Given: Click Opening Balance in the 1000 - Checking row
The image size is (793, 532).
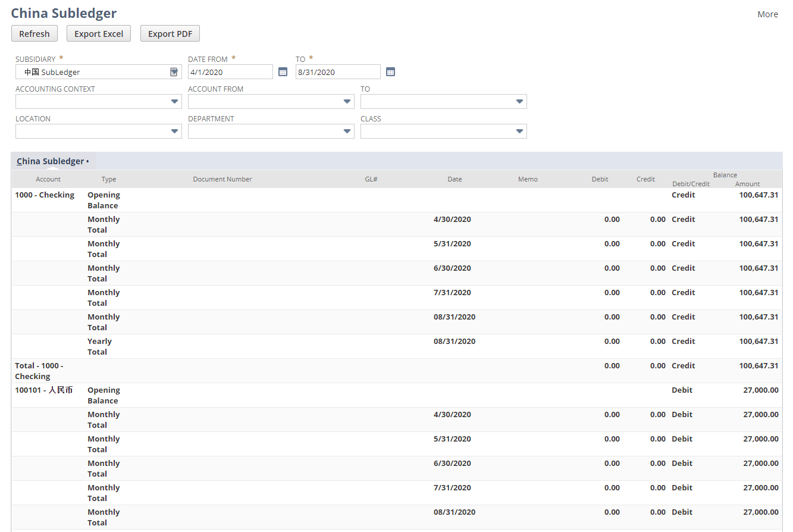Looking at the screenshot, I should tap(104, 201).
